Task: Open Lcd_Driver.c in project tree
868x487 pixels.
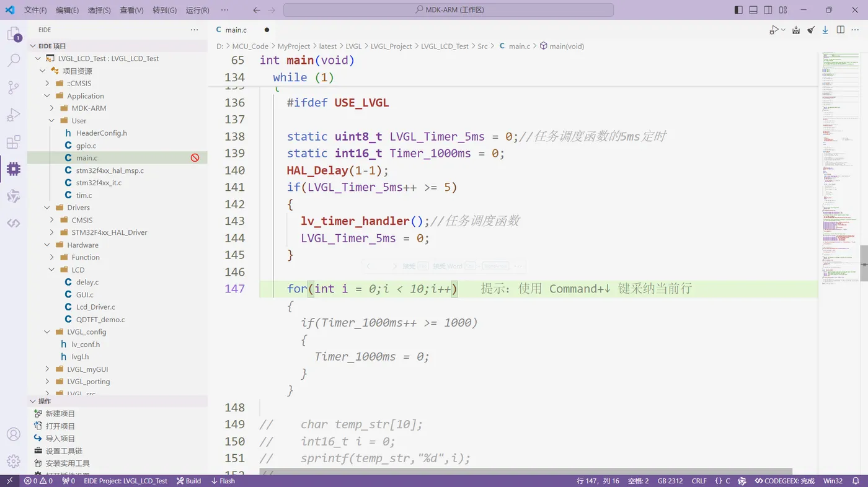Action: pos(95,307)
